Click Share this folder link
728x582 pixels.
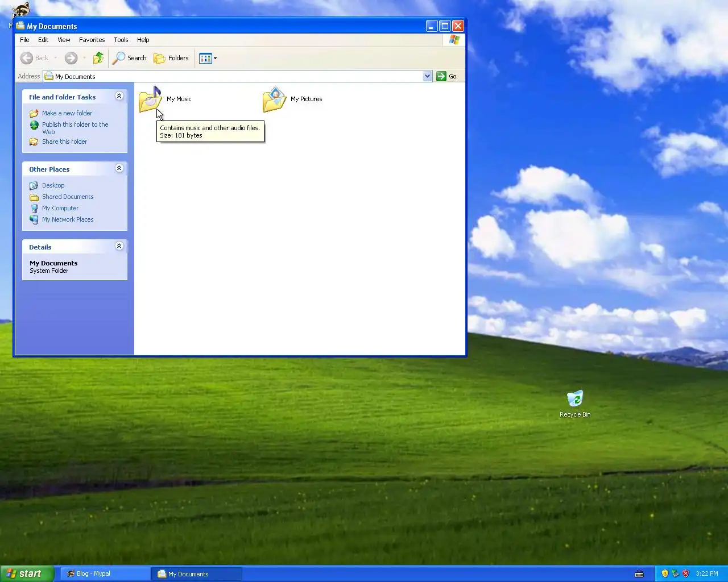[64, 142]
